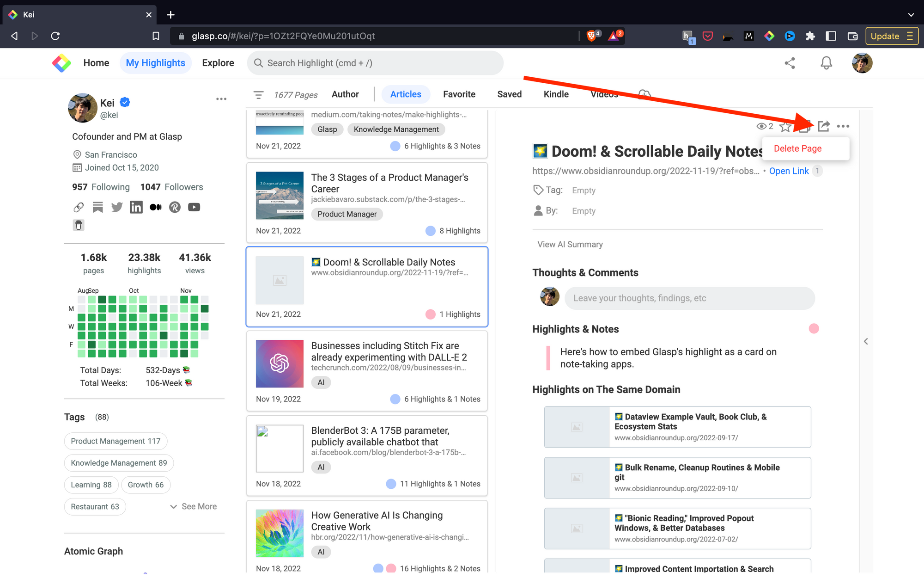The width and height of the screenshot is (924, 578).
Task: Go to the Home nav item
Action: pyautogui.click(x=96, y=63)
